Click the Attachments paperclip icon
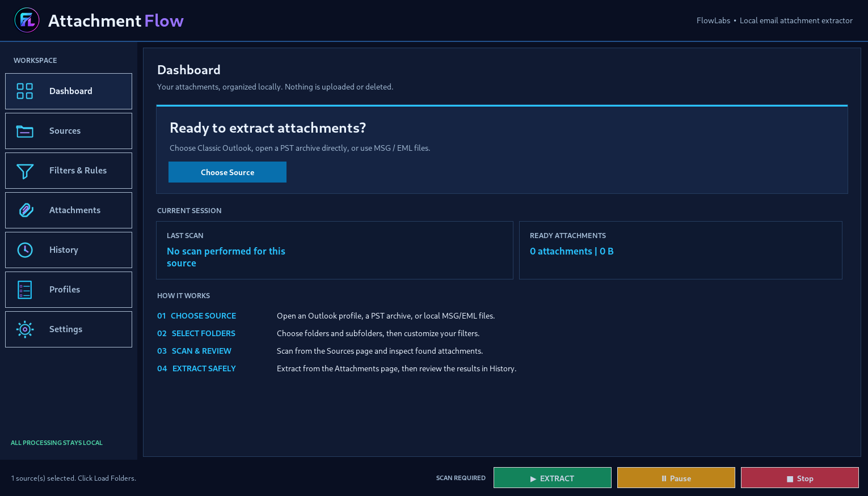The height and width of the screenshot is (496, 868). coord(26,210)
